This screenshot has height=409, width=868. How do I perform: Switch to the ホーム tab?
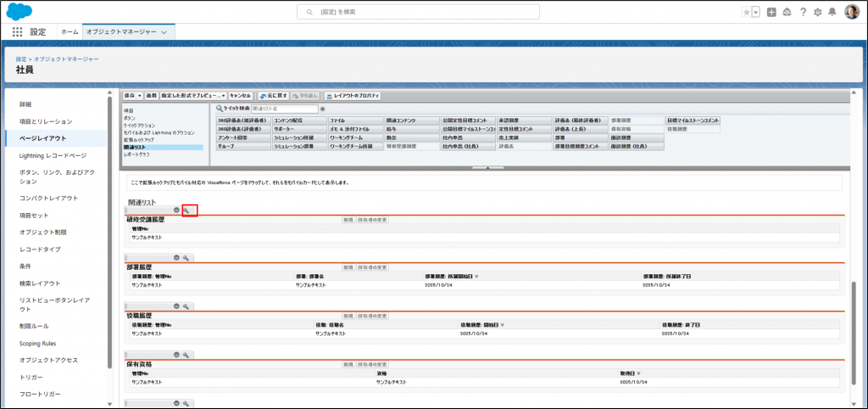[70, 31]
